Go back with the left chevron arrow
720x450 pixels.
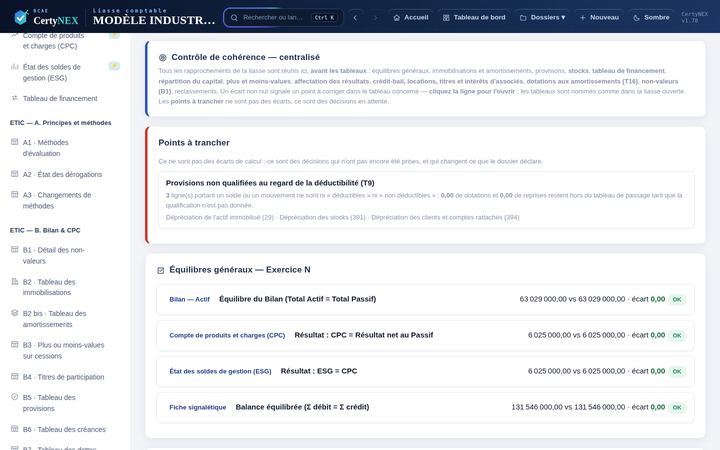(x=355, y=17)
